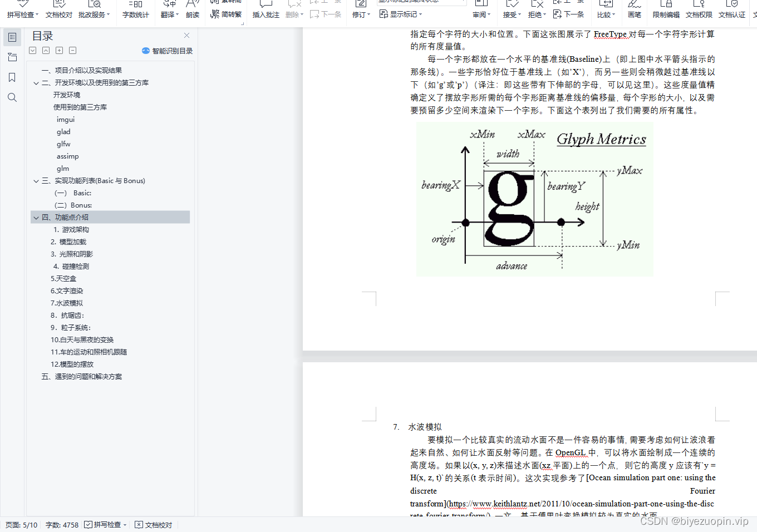Open the 审阅 dropdown
The height and width of the screenshot is (532, 757).
(x=481, y=14)
